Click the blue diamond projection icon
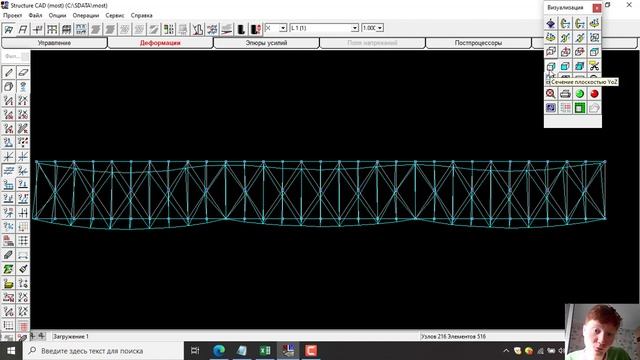Viewport: 640px width, 360px height. 551,23
